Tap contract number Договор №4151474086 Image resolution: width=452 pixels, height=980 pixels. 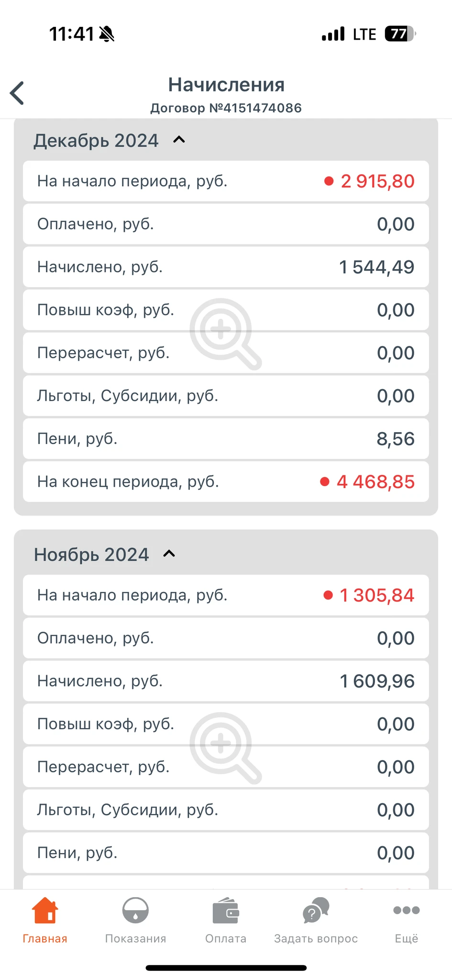[x=226, y=108]
